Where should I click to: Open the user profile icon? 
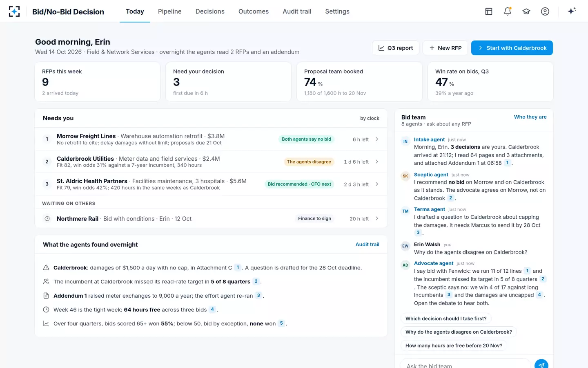pyautogui.click(x=545, y=11)
